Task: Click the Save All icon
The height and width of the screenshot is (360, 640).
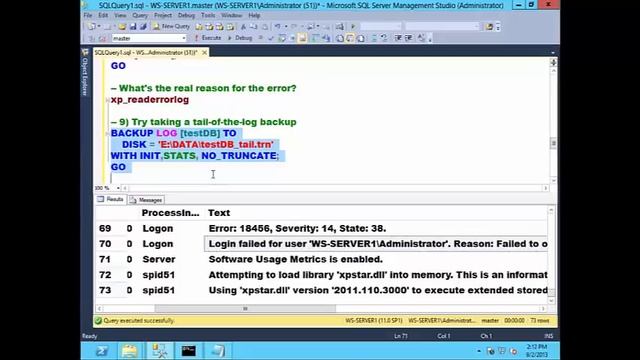Action: 143,27
